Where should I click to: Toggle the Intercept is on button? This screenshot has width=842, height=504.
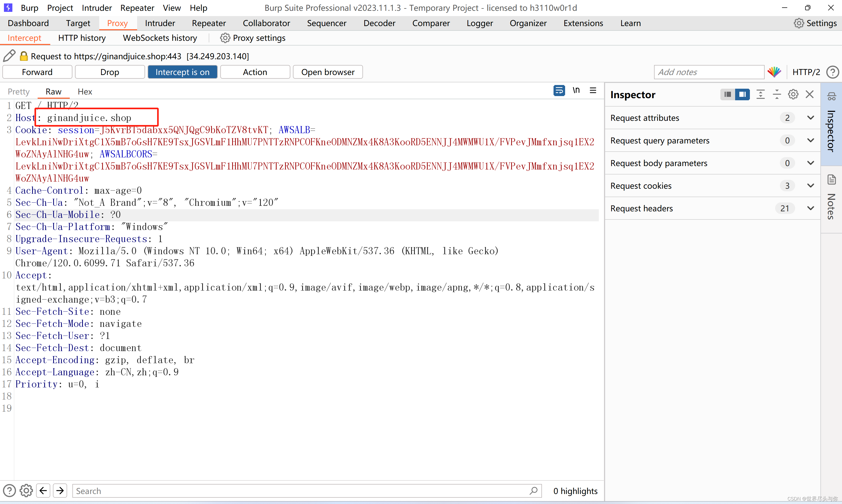pos(182,72)
